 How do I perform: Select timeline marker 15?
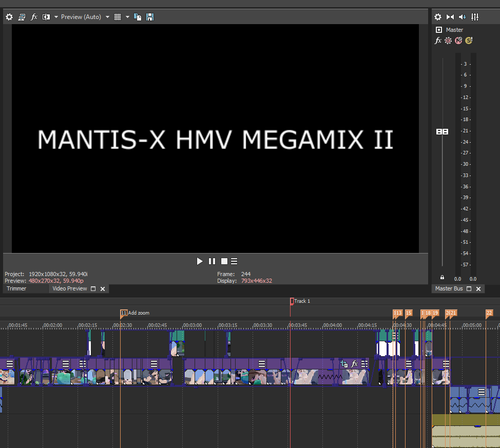point(409,313)
